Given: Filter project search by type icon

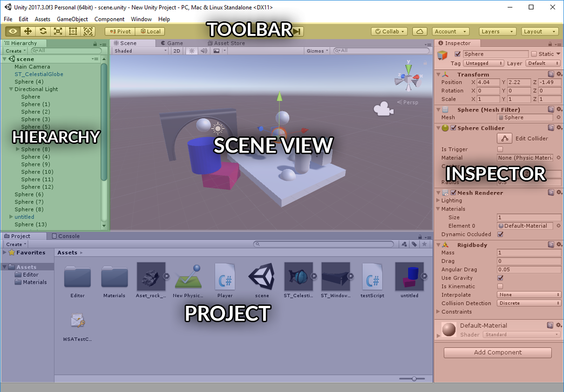Looking at the screenshot, I should 404,244.
